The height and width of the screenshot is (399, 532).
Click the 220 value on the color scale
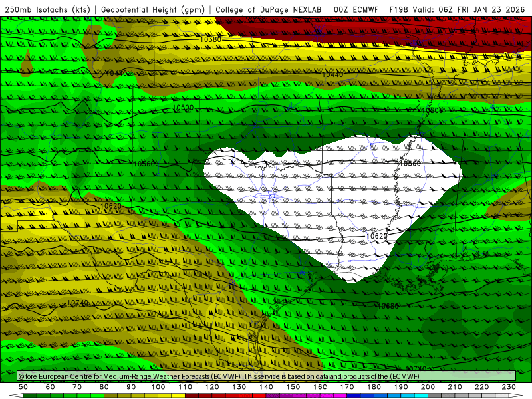coord(481,387)
